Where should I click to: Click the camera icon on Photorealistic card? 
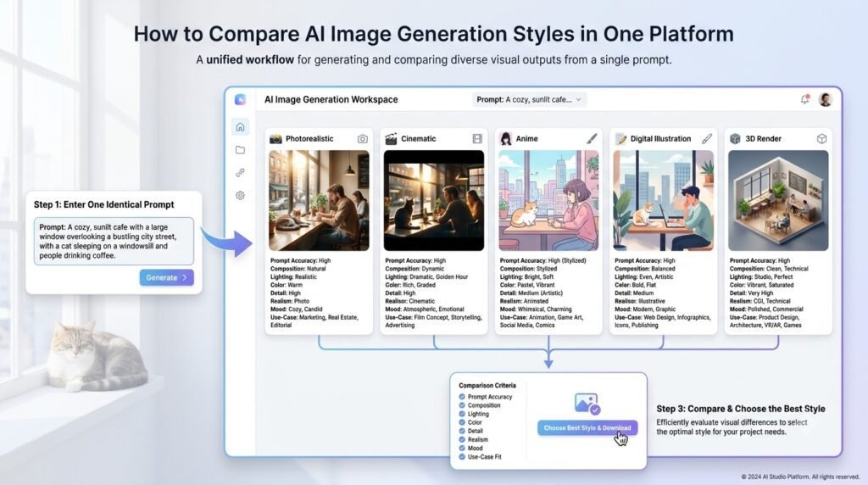tap(363, 139)
